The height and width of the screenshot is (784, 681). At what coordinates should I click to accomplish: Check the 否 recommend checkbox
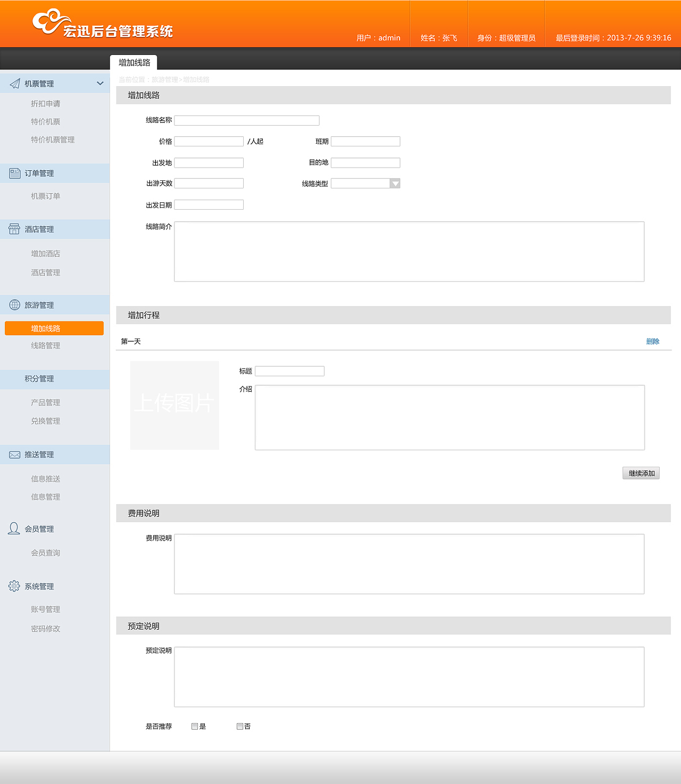coord(240,727)
